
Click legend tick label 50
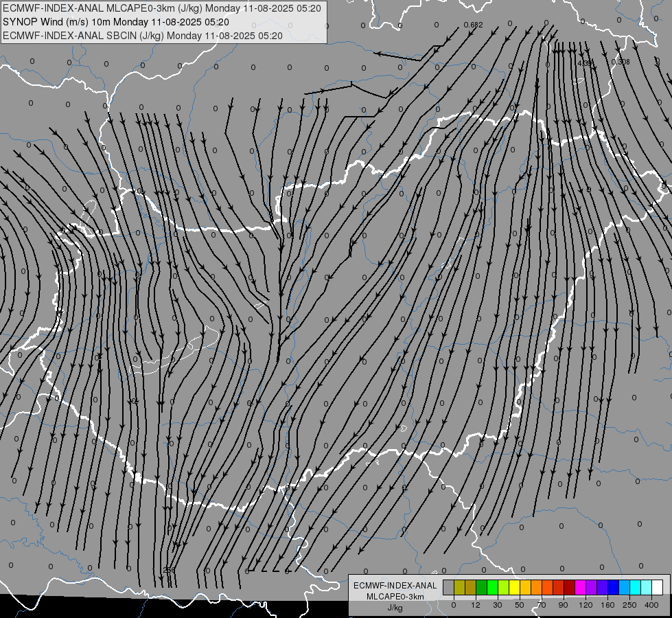[x=519, y=605]
